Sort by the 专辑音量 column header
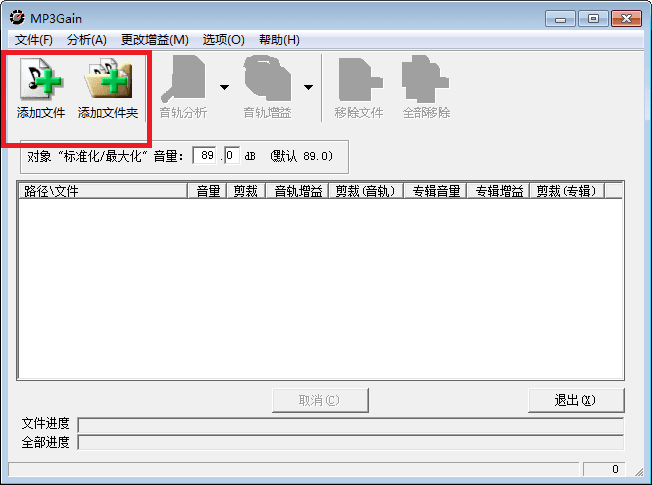The width and height of the screenshot is (652, 485). pos(435,191)
